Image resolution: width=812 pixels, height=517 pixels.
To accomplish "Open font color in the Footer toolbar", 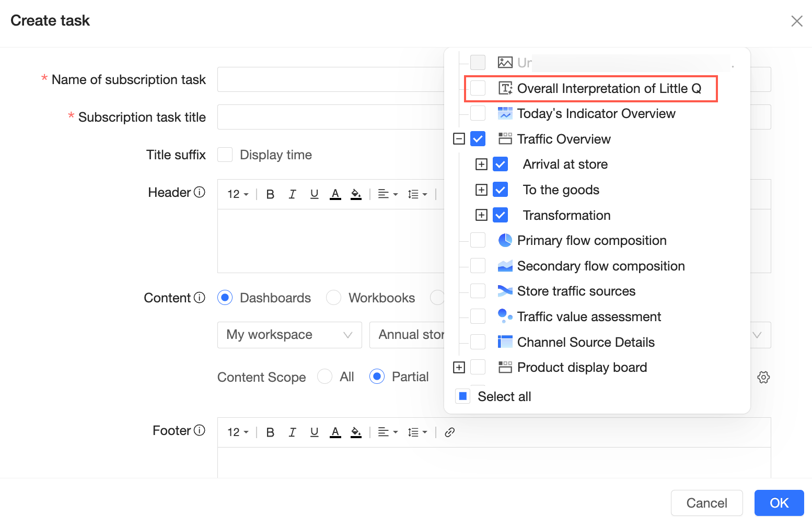I will coord(335,432).
